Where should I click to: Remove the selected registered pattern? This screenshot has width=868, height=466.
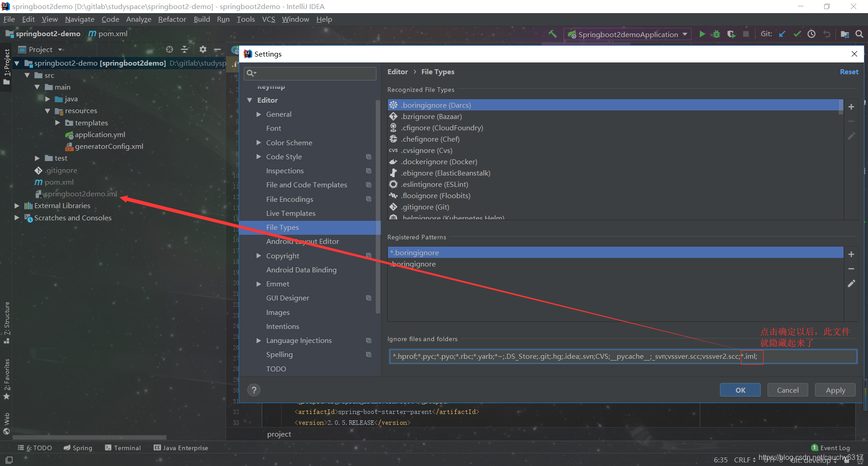click(x=851, y=269)
